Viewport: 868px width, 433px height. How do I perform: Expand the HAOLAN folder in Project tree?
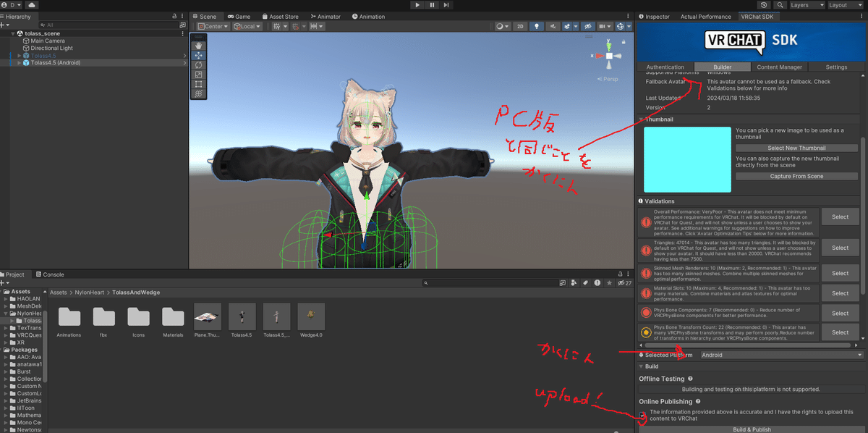[6, 298]
